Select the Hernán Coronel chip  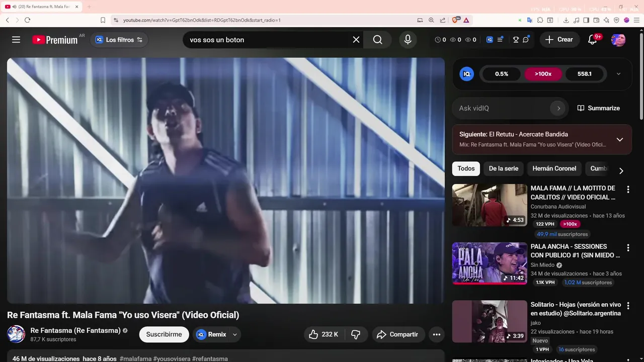(554, 168)
